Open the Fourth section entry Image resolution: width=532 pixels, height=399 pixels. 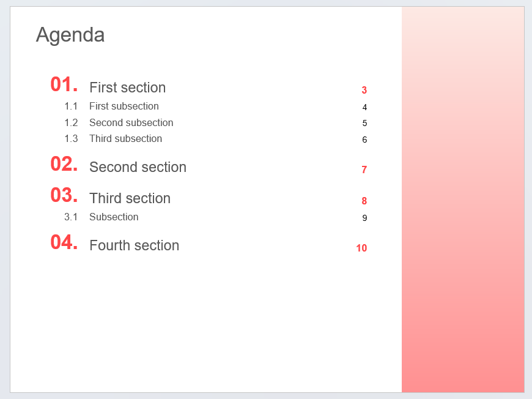tap(135, 245)
